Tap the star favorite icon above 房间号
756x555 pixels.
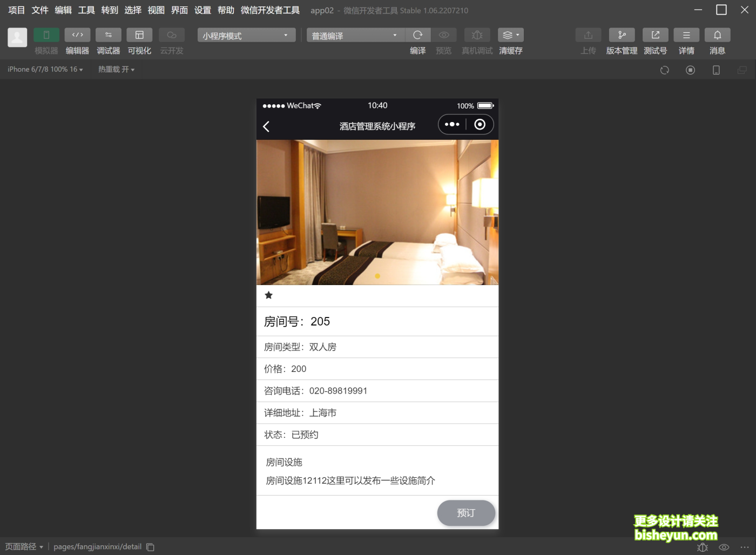pos(268,295)
